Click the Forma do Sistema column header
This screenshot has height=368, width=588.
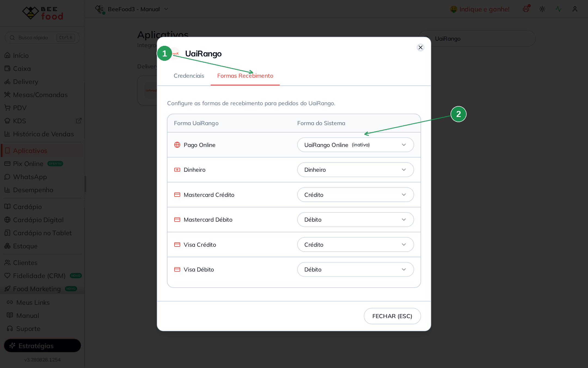(x=321, y=123)
